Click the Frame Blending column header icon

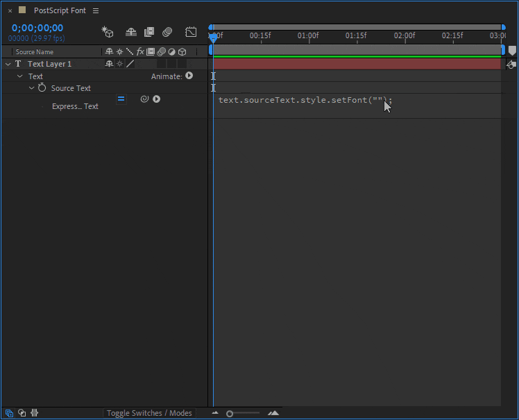151,51
